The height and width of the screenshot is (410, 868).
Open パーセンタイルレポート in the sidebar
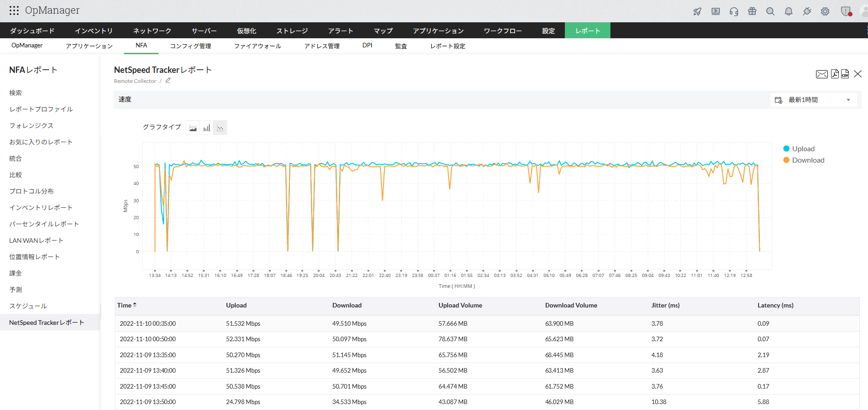44,224
